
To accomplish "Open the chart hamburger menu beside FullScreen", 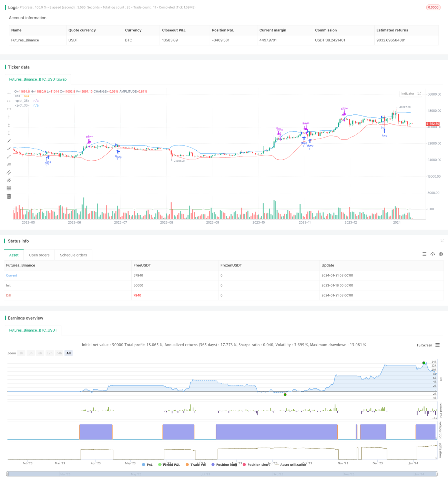I will coord(437,345).
